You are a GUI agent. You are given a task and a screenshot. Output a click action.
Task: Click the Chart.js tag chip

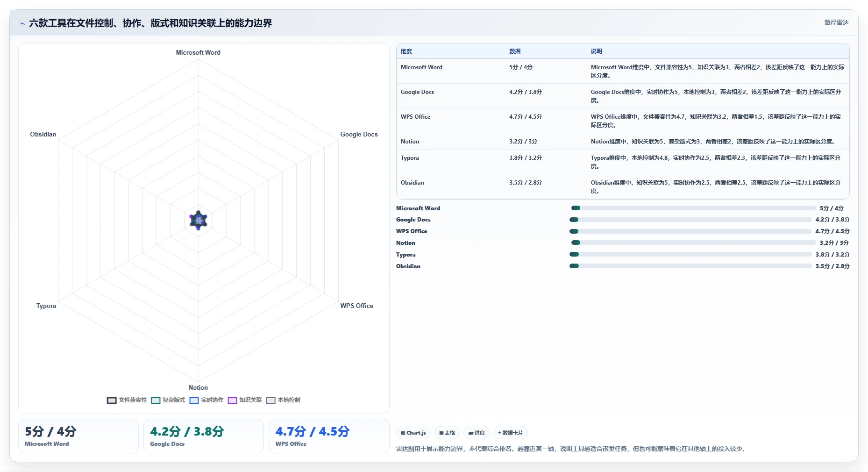[413, 433]
